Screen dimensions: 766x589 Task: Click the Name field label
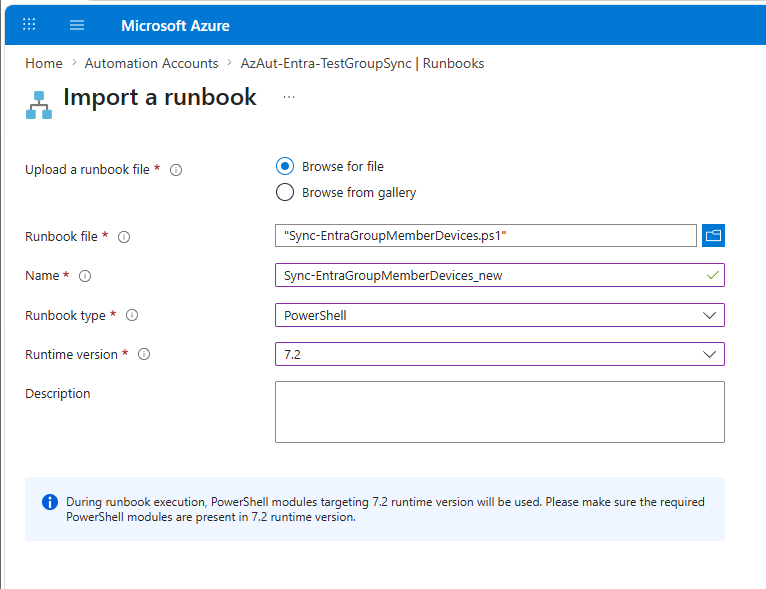(x=42, y=275)
